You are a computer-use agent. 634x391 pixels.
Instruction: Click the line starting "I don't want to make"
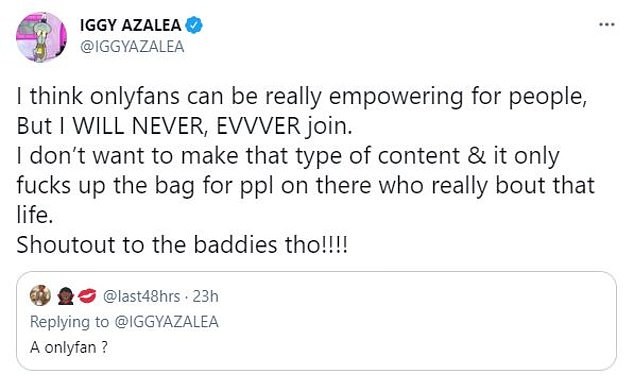(x=288, y=156)
